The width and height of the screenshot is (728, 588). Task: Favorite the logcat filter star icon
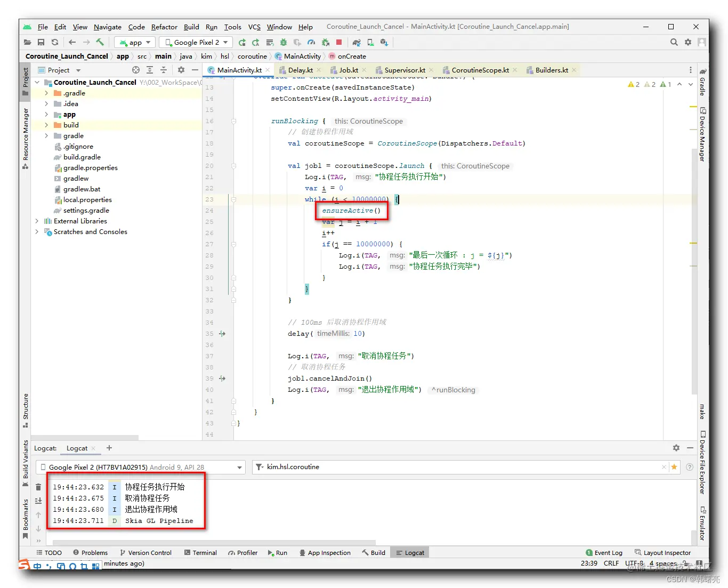tap(674, 467)
